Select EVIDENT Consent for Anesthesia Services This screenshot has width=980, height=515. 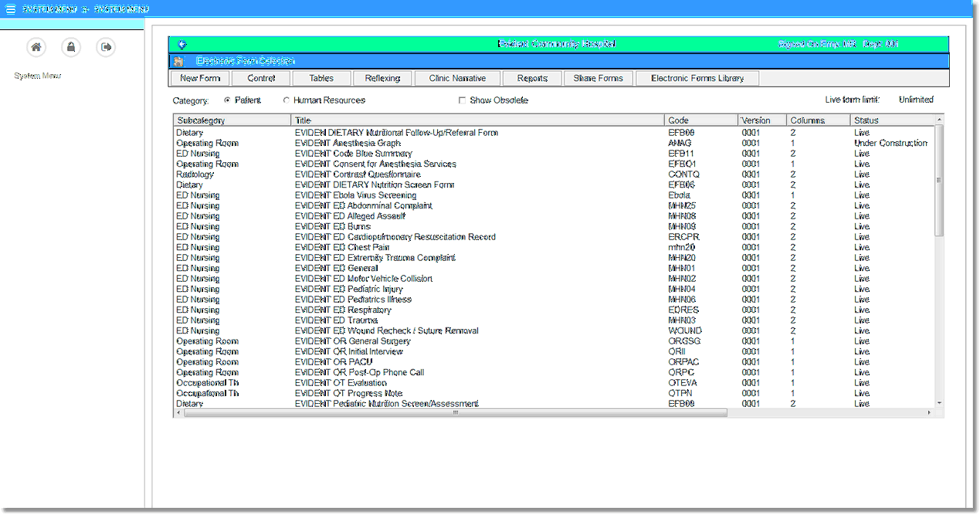(x=554, y=164)
